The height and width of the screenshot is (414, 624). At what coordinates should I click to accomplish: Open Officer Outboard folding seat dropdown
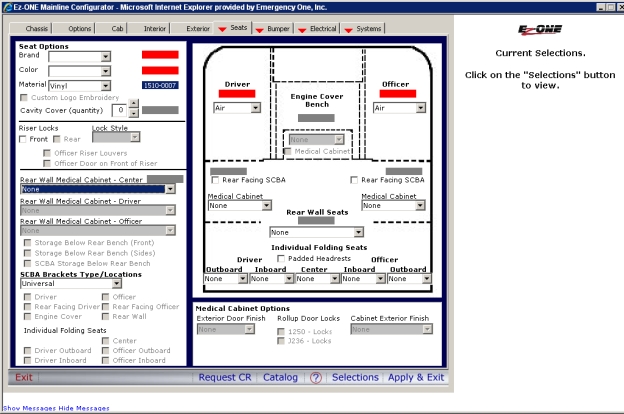pyautogui.click(x=410, y=279)
